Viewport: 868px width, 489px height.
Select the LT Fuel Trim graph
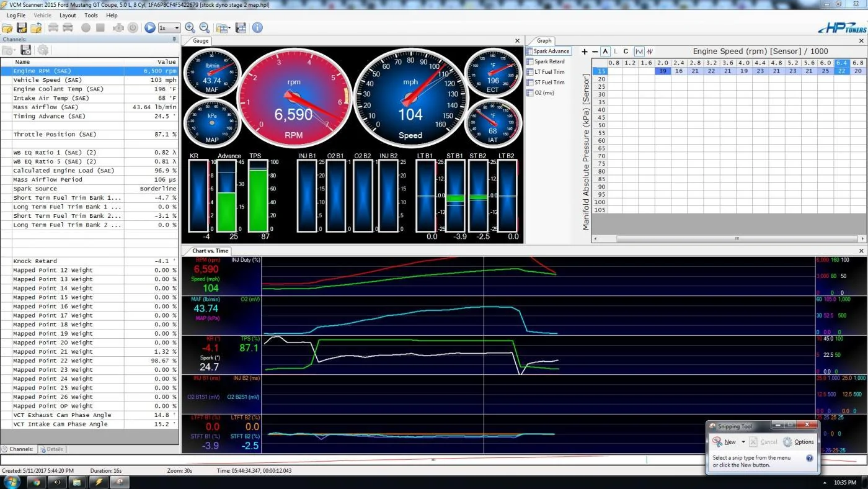pyautogui.click(x=546, y=72)
